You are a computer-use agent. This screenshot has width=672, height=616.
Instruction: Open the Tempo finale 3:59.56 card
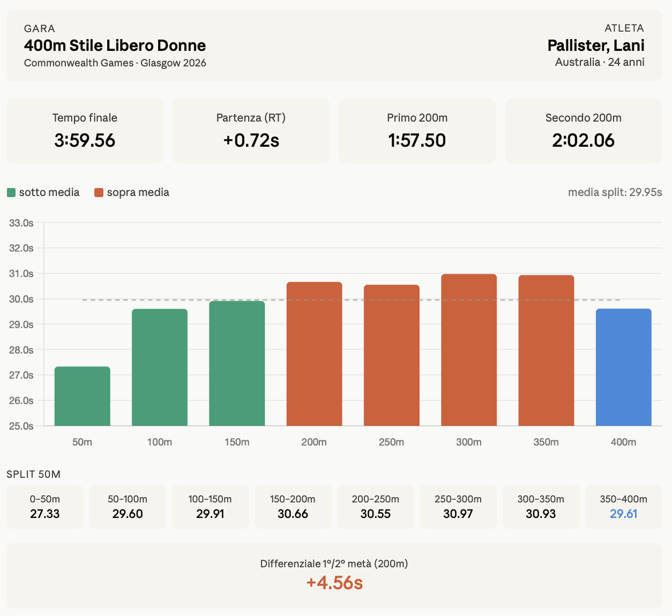click(85, 131)
